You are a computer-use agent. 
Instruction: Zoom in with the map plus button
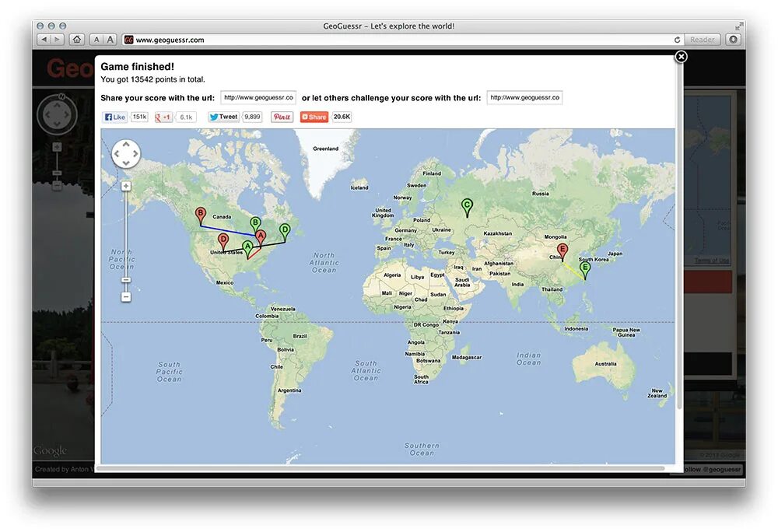point(126,186)
